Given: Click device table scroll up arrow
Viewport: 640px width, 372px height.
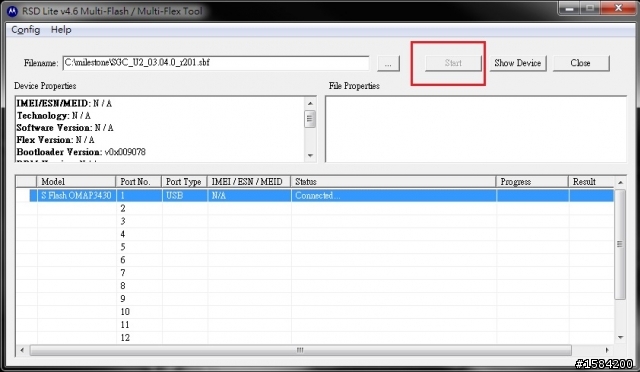Looking at the screenshot, I should tap(620, 183).
